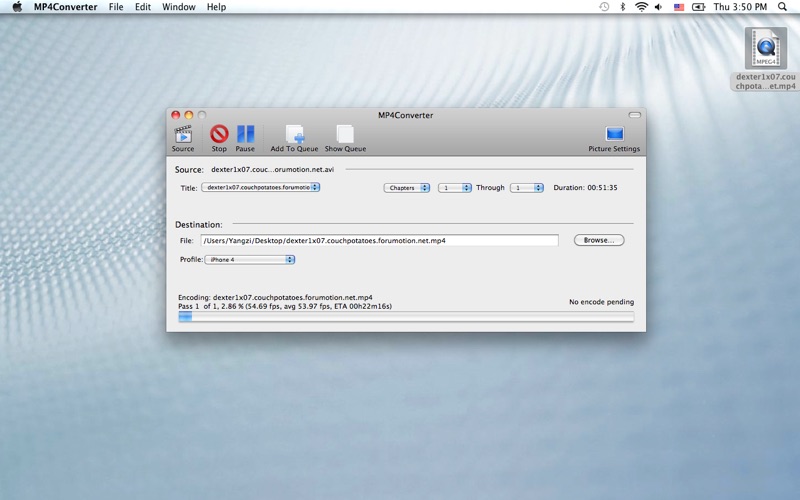Click the encoding progress bar

[406, 317]
